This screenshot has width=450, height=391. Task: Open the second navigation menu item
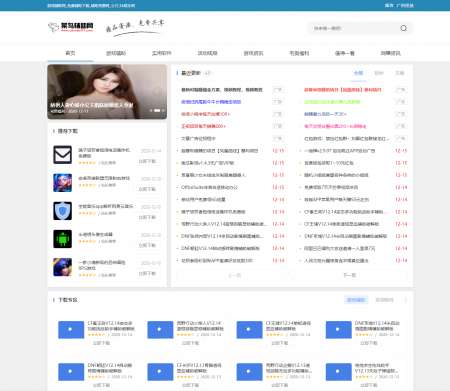[x=116, y=53]
